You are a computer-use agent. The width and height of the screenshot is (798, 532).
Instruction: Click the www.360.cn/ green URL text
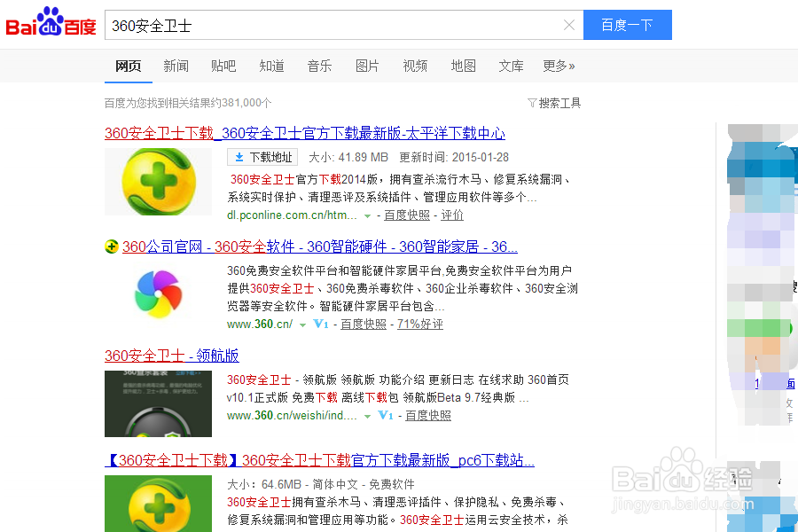pyautogui.click(x=260, y=325)
